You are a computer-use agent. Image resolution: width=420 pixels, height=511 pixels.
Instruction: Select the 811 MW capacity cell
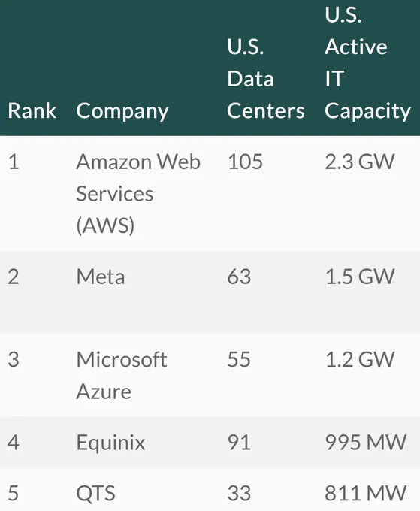(x=366, y=493)
